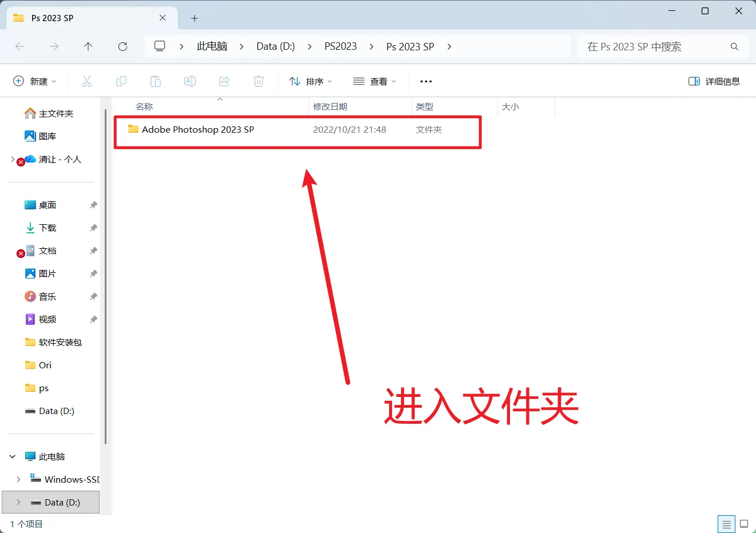756x533 pixels.
Task: Unpin 音乐 using its pin icon
Action: [93, 296]
